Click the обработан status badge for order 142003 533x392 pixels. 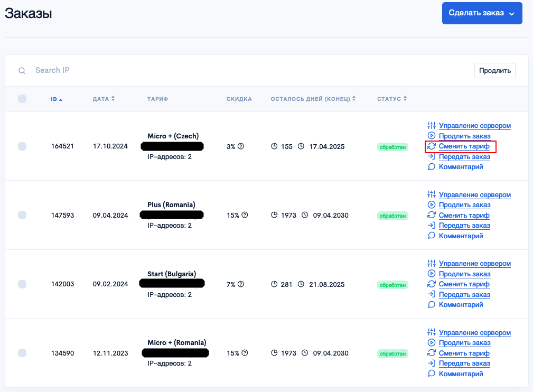point(392,285)
